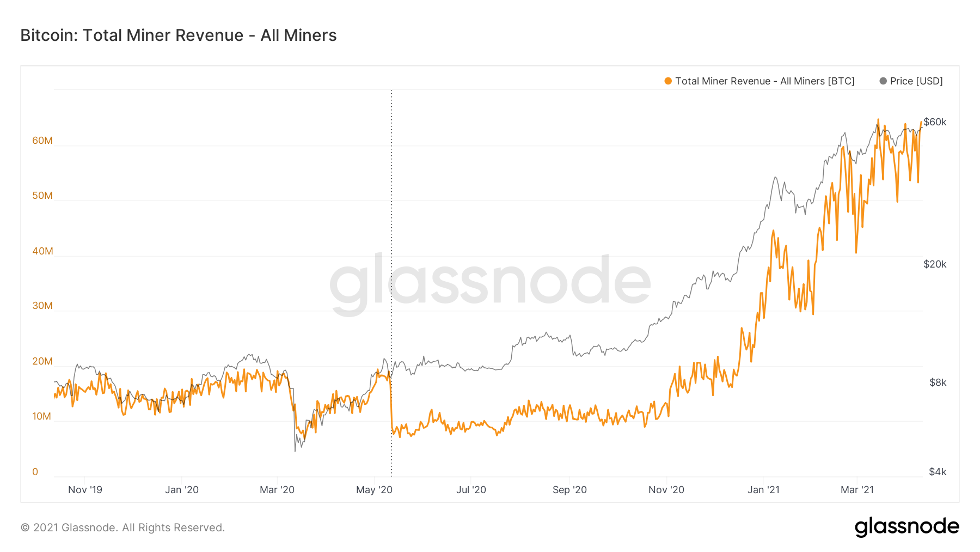Screen dimensions: 980x552
Task: Click the glassnode logo at bottom right
Action: tap(906, 526)
